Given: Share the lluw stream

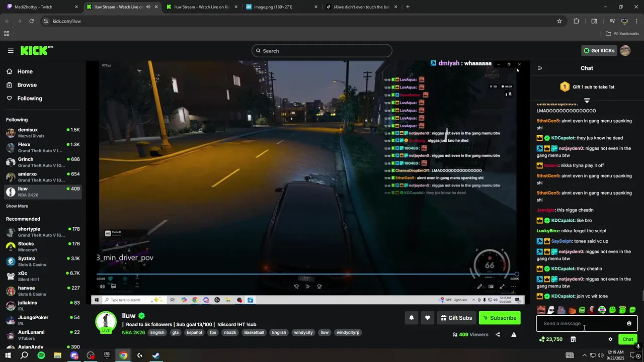Looking at the screenshot, I should click(498, 335).
